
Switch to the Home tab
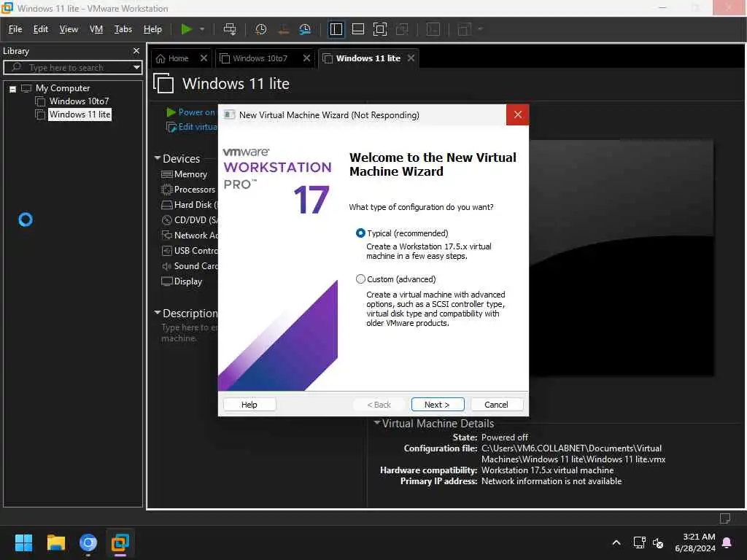tap(178, 58)
